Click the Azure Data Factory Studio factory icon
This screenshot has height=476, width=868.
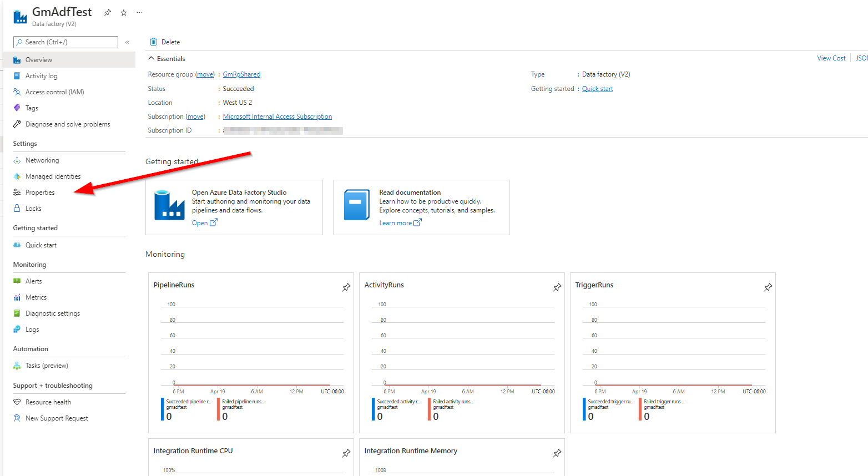[169, 205]
